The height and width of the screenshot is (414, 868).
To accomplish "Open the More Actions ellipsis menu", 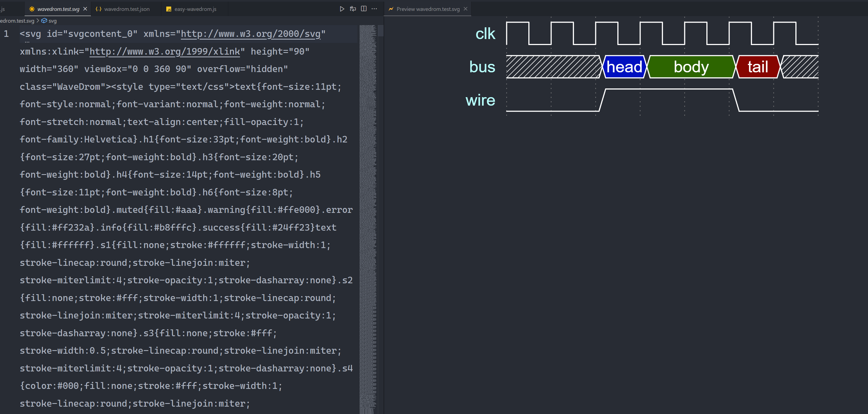I will (x=374, y=9).
